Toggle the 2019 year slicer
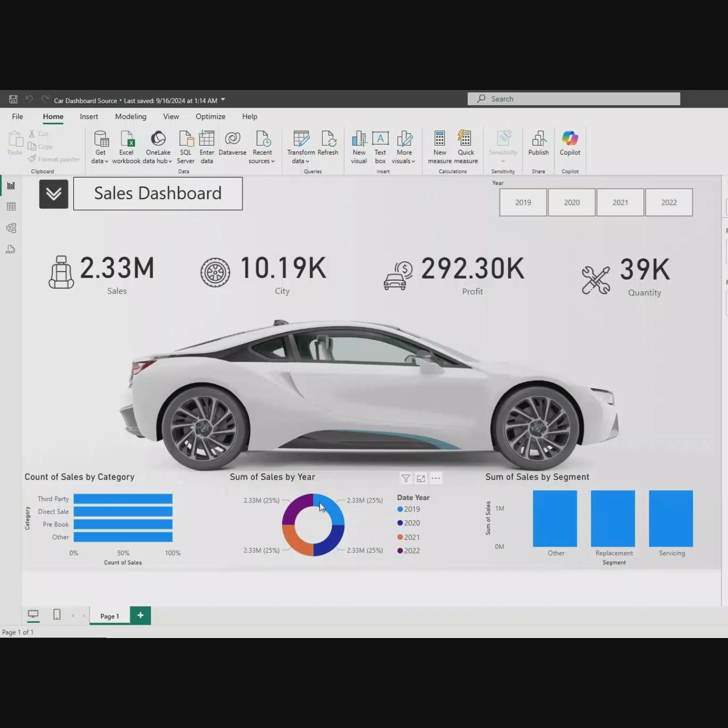 click(x=523, y=202)
